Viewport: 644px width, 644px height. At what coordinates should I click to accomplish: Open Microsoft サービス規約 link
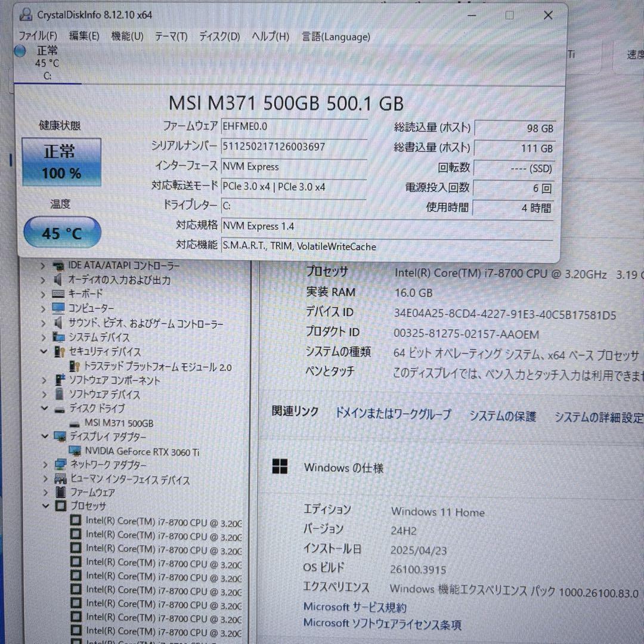coord(355,606)
